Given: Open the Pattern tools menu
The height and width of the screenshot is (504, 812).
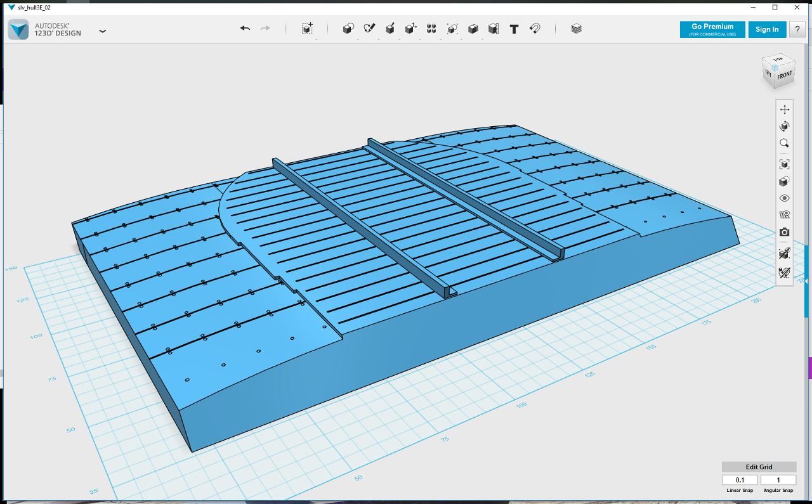Looking at the screenshot, I should (x=431, y=29).
